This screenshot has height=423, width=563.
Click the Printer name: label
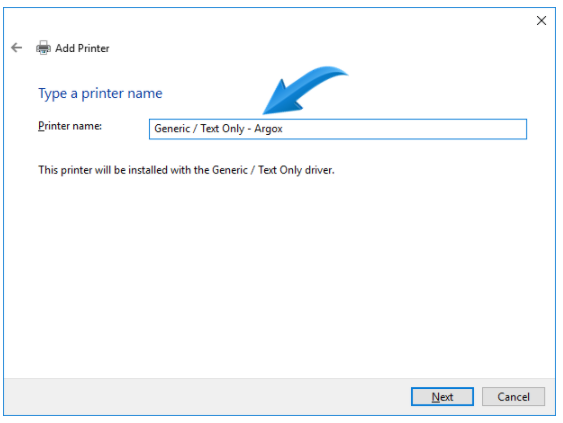tap(70, 126)
